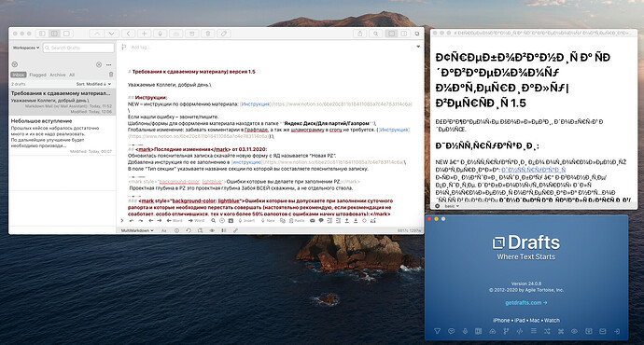The width and height of the screenshot is (644, 345).
Task: Click the flag icon beside Add tag
Action: pyautogui.click(x=124, y=48)
